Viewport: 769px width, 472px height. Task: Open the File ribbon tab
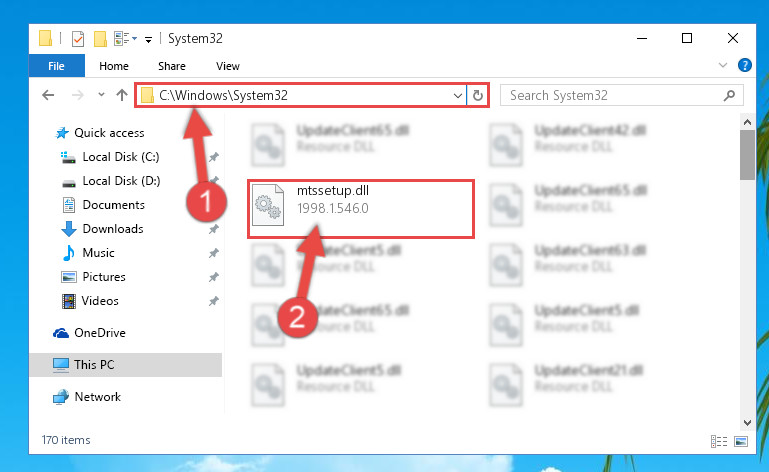(x=56, y=66)
